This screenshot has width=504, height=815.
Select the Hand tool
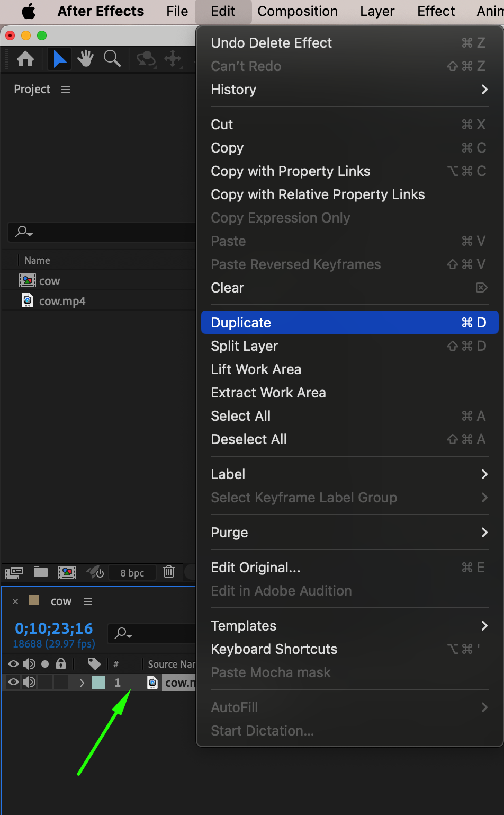(85, 59)
